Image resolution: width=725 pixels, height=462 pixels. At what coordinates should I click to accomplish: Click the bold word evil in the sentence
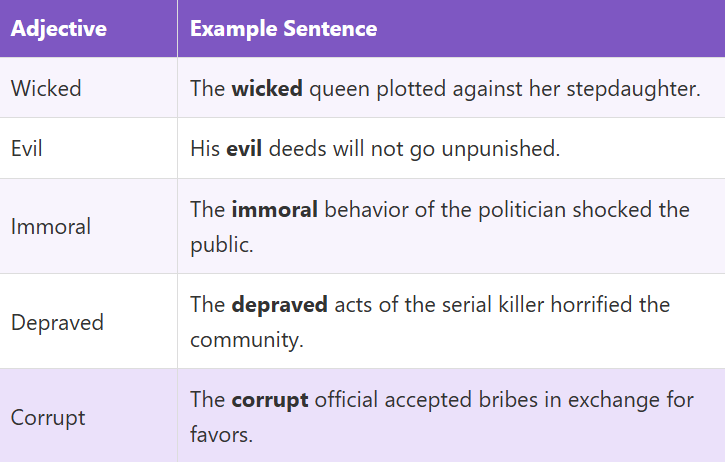pos(245,149)
